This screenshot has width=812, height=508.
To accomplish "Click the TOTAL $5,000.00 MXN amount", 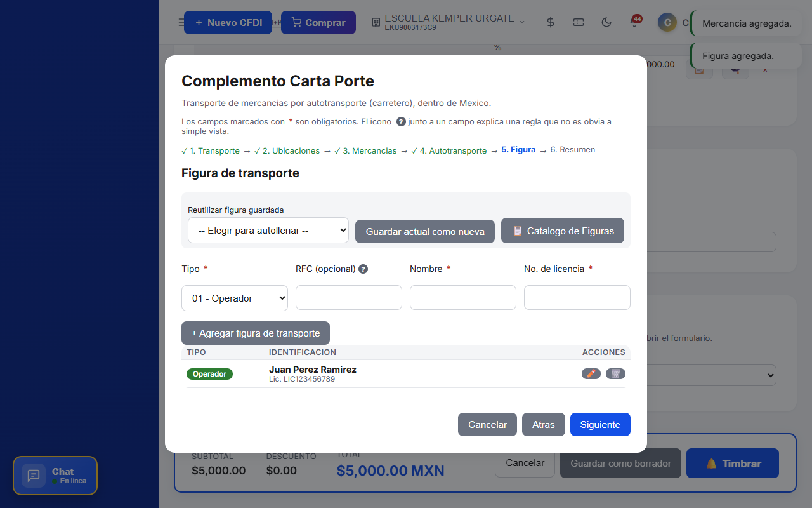I will point(390,471).
